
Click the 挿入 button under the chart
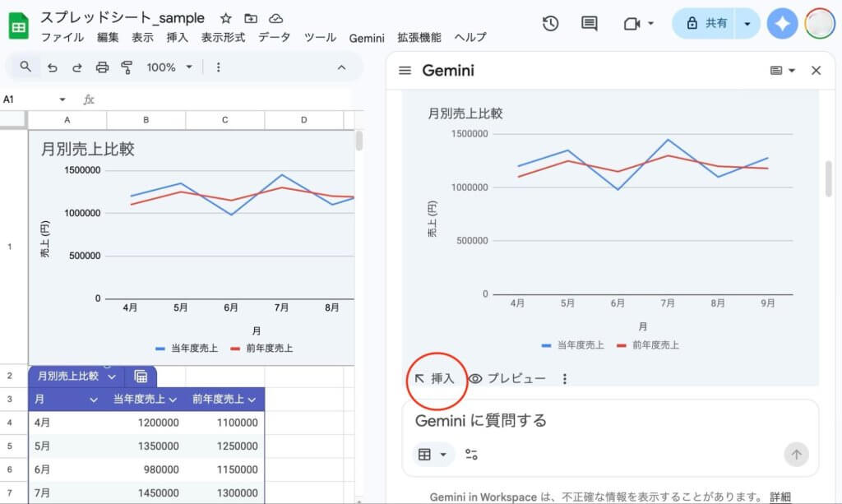tap(434, 379)
